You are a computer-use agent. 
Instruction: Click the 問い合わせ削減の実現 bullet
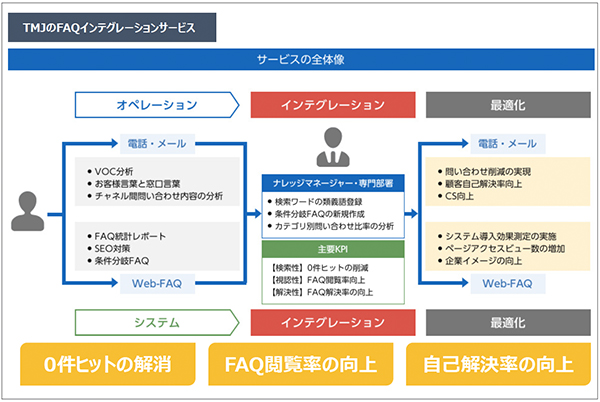[x=484, y=171]
